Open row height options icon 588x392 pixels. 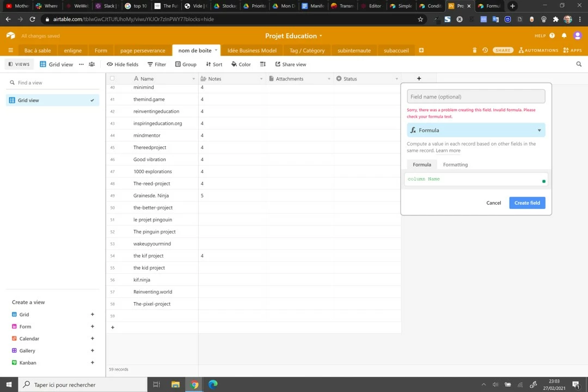[x=262, y=64]
